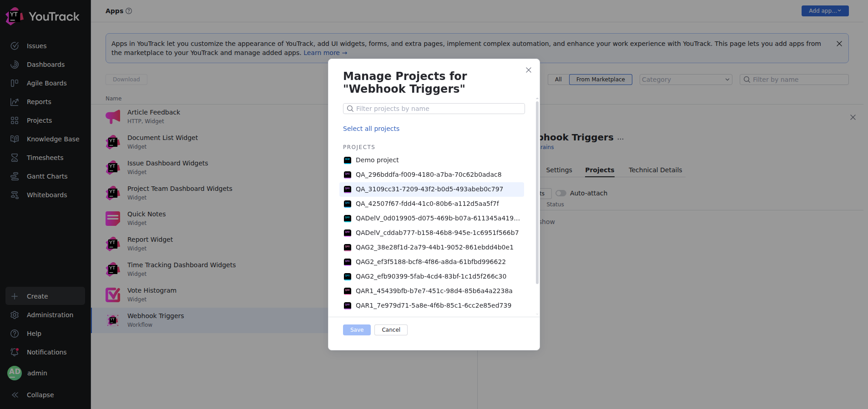Click the Filter by name field

click(x=794, y=80)
